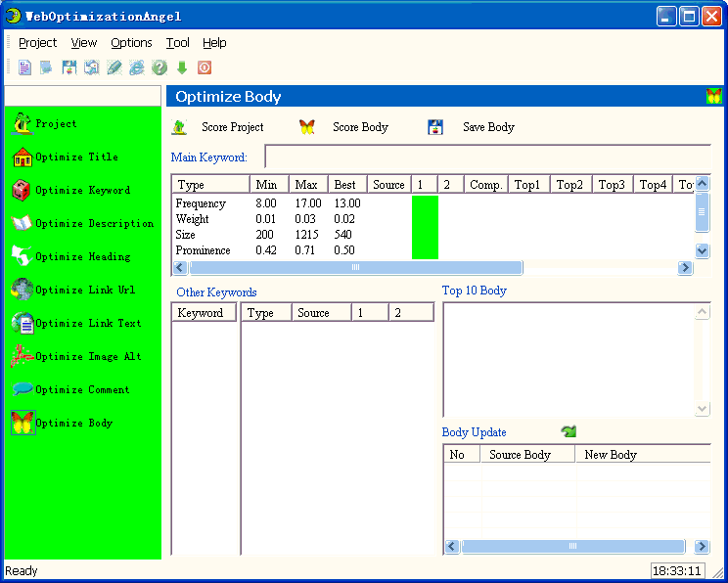Open the Project section in the sidebar

[43, 124]
